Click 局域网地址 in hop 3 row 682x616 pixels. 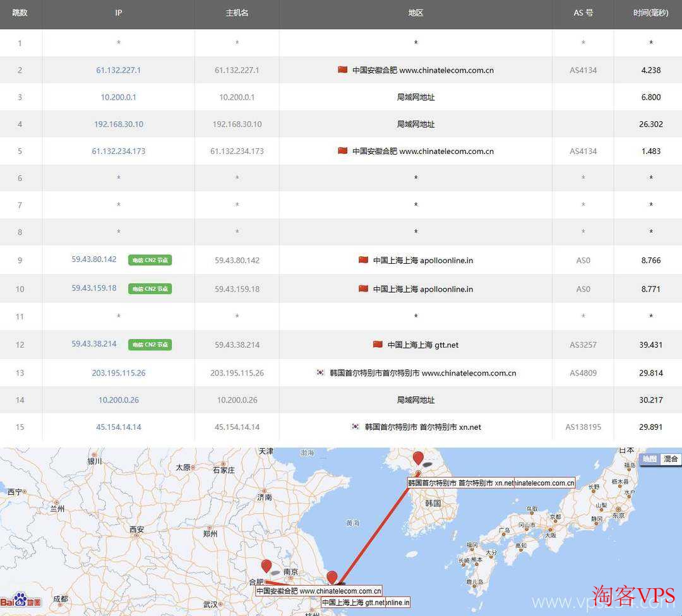pos(416,97)
